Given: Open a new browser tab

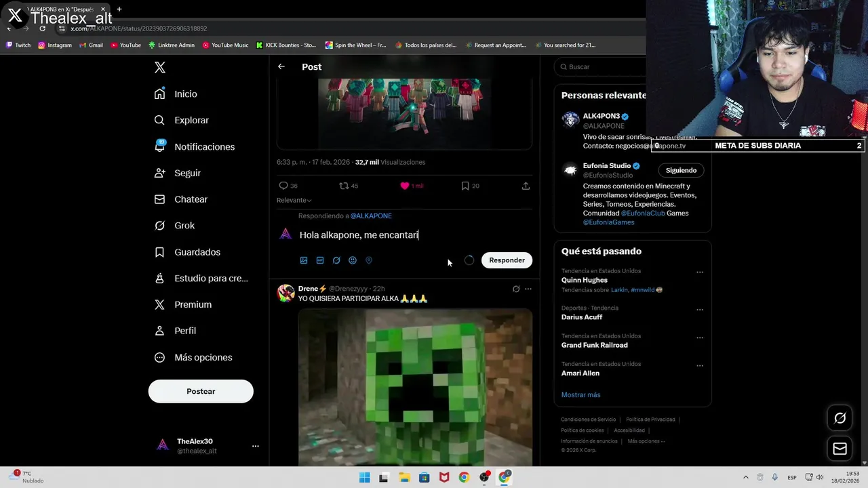Looking at the screenshot, I should 119,9.
